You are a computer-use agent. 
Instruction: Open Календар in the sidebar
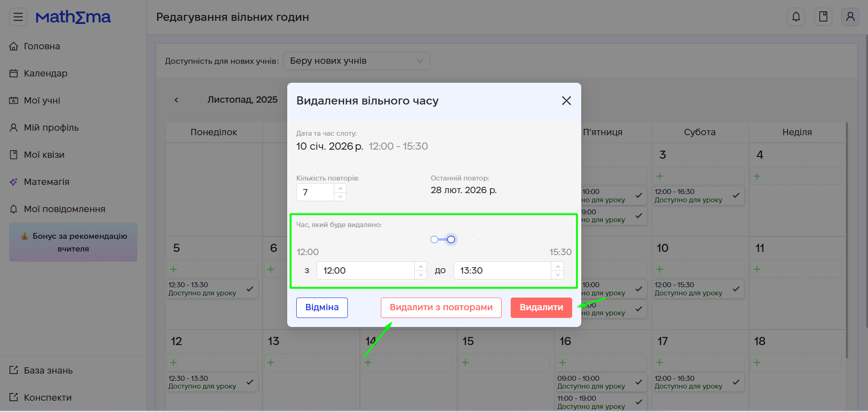[x=45, y=73]
